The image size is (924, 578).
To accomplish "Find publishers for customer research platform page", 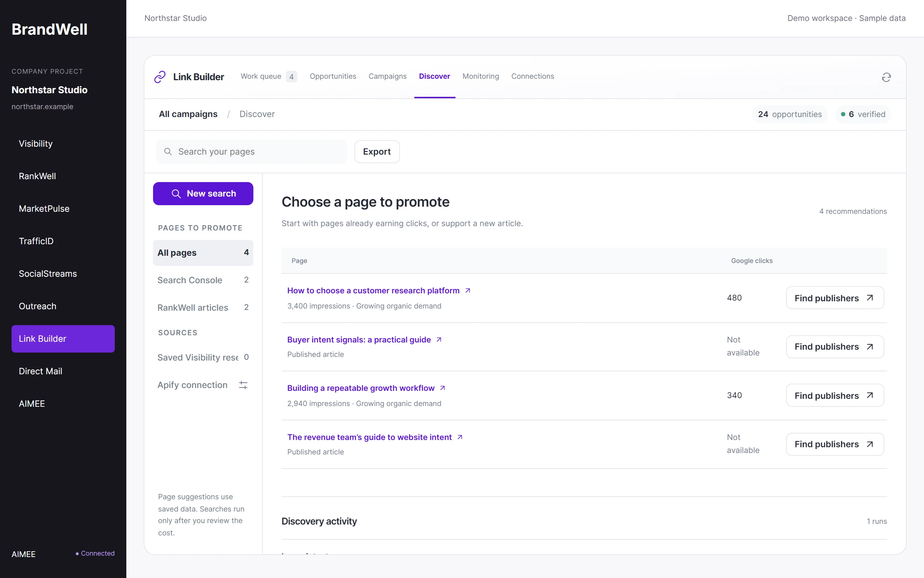I will click(834, 298).
